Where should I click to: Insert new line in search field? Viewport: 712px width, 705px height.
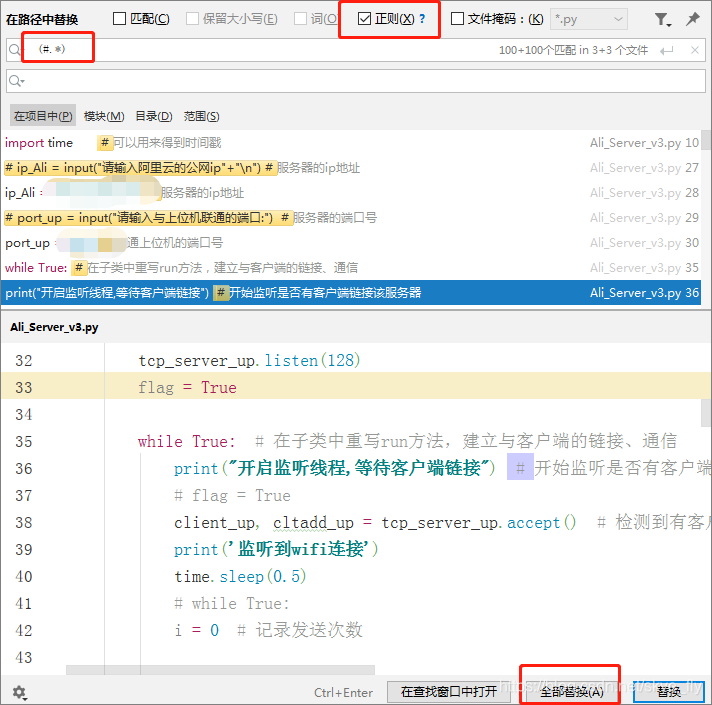tap(667, 50)
